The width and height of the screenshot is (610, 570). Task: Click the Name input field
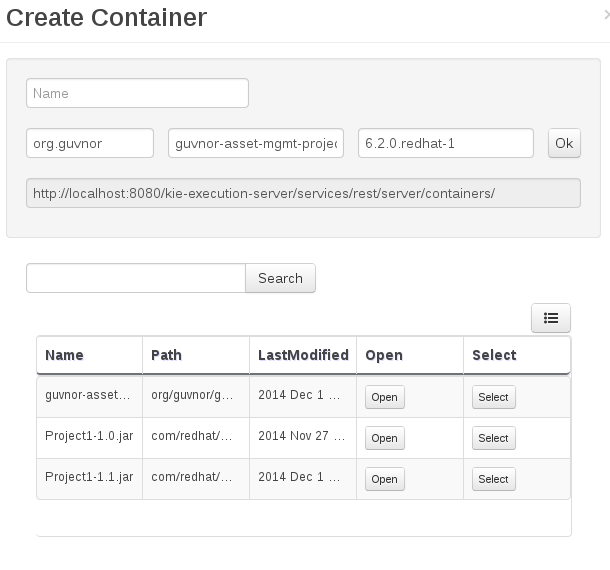[137, 93]
